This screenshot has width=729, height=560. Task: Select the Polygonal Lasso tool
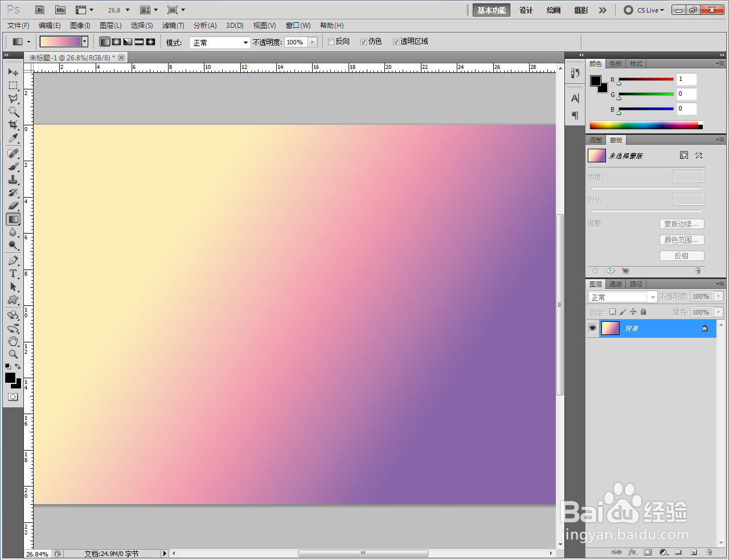(x=13, y=99)
